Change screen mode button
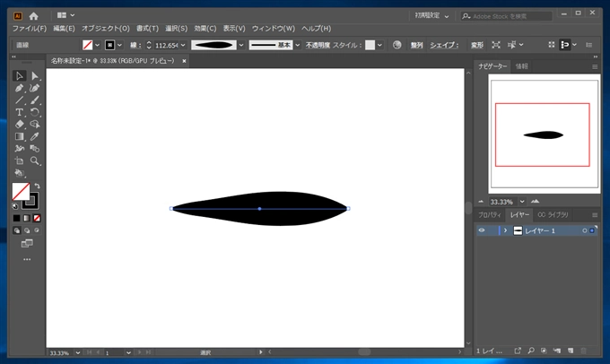Screen dimensions: 610x364 [27, 244]
